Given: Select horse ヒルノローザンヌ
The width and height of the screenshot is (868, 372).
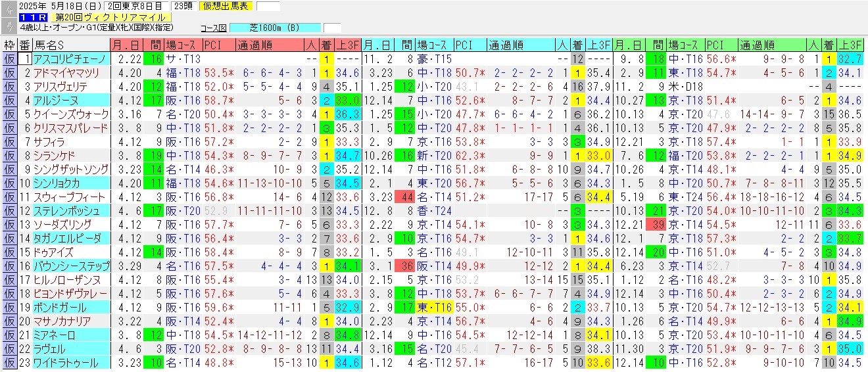Looking at the screenshot, I should click(70, 279).
